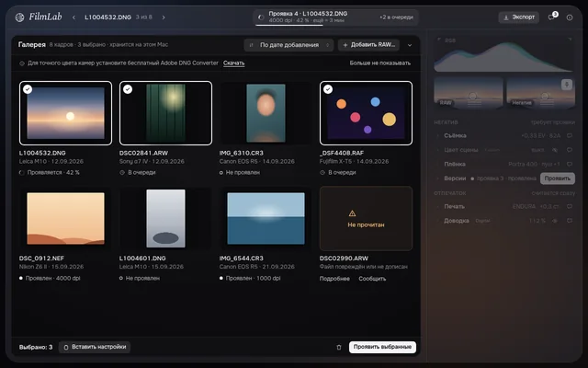Image resolution: width=588 pixels, height=368 pixels.
Task: Click Вставить настройки button
Action: (95, 347)
